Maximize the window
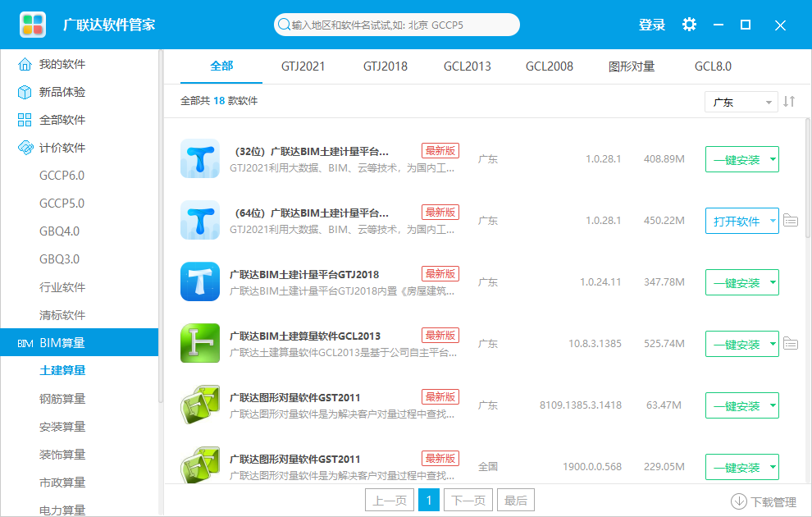Screen dimensions: 812x517 click(x=746, y=25)
